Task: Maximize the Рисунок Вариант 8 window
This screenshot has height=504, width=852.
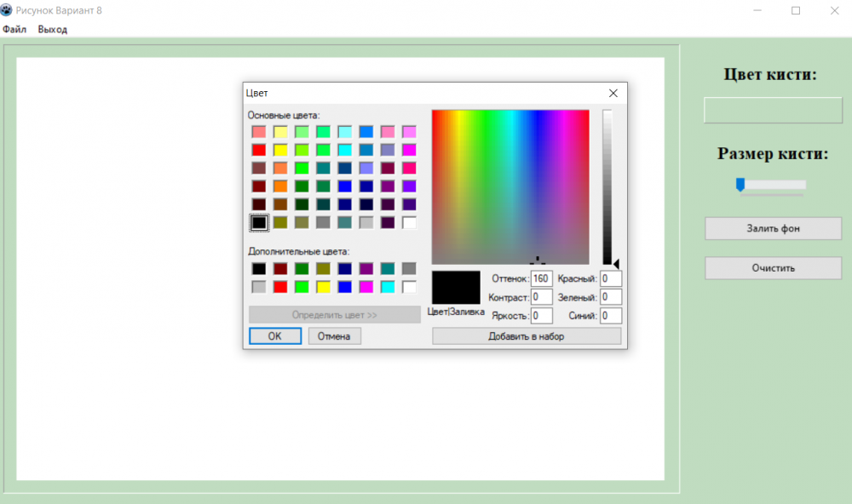Action: click(796, 10)
